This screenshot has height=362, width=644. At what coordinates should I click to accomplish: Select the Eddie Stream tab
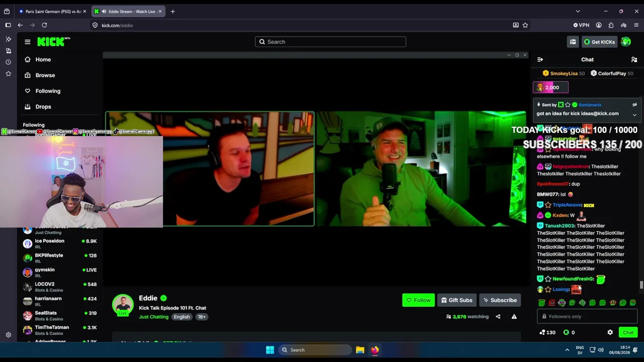point(128,11)
